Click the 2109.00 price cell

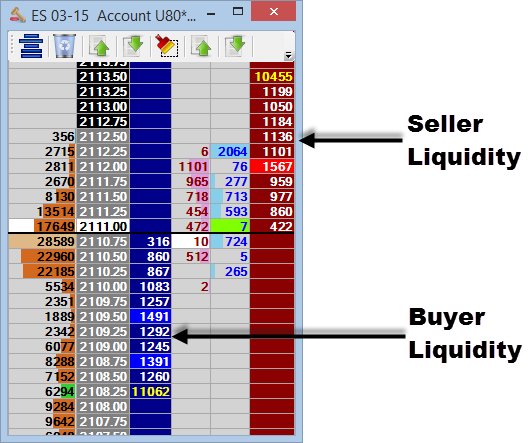[x=103, y=347]
